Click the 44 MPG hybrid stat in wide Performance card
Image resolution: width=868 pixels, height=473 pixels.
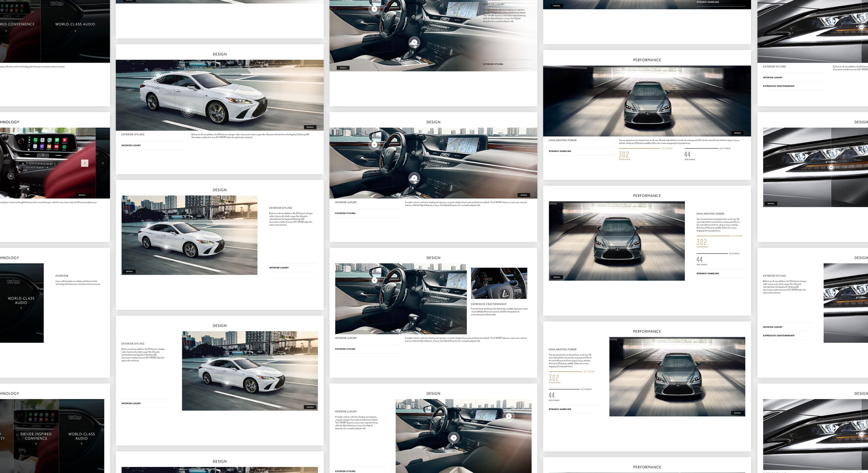[x=690, y=155]
